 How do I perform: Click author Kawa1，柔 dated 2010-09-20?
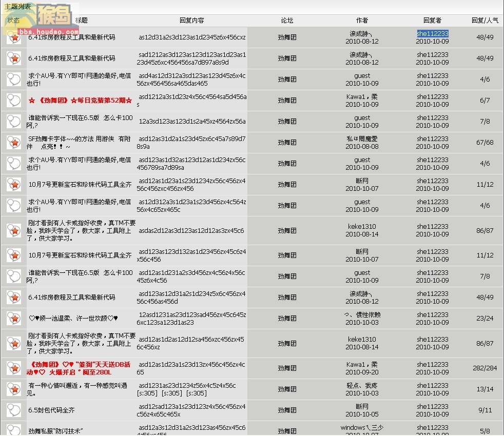tap(362, 364)
